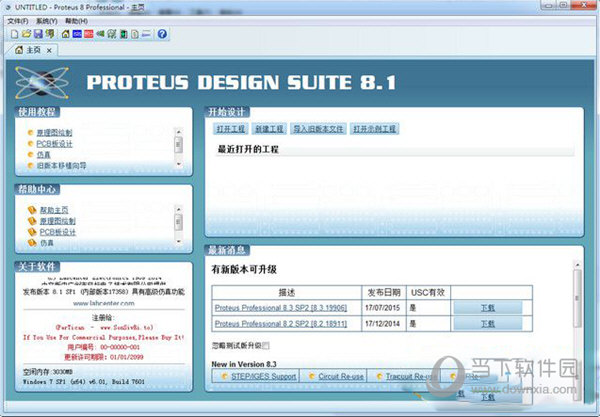Open 仿真 in help center
This screenshot has height=417, width=600.
[47, 243]
